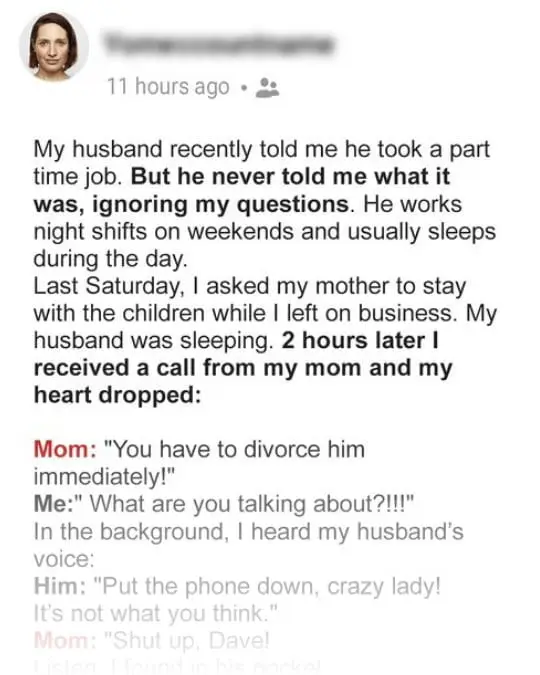Image resolution: width=540 pixels, height=675 pixels.
Task: Click bold 'heart dropped:' text
Action: point(118,396)
